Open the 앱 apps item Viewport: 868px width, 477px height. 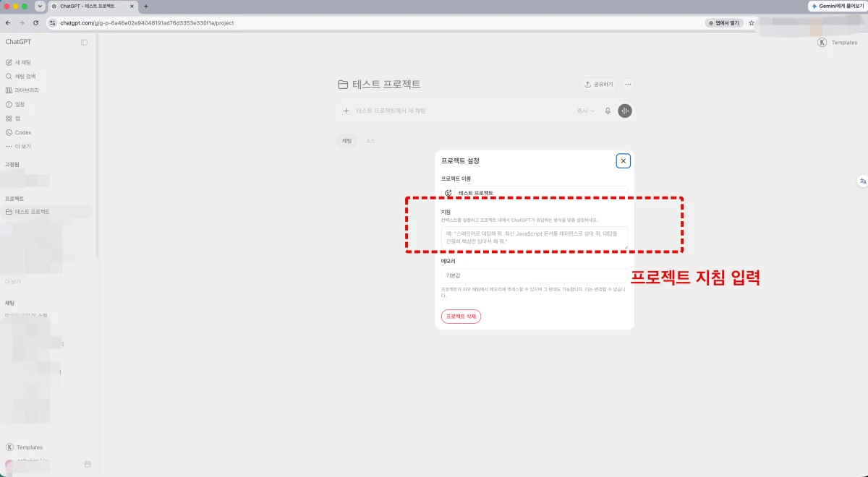[13, 119]
